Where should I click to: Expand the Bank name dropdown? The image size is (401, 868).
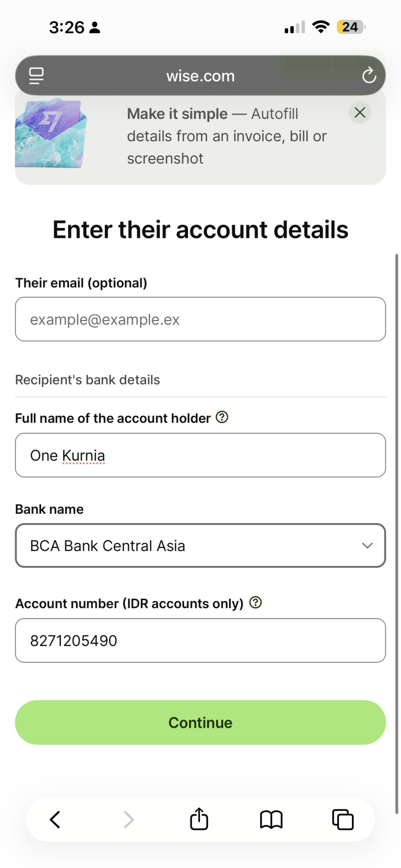coord(200,545)
